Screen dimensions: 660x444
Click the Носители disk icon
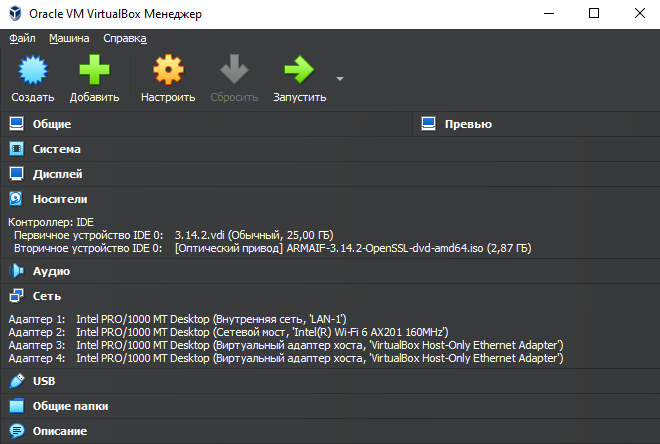tap(16, 199)
